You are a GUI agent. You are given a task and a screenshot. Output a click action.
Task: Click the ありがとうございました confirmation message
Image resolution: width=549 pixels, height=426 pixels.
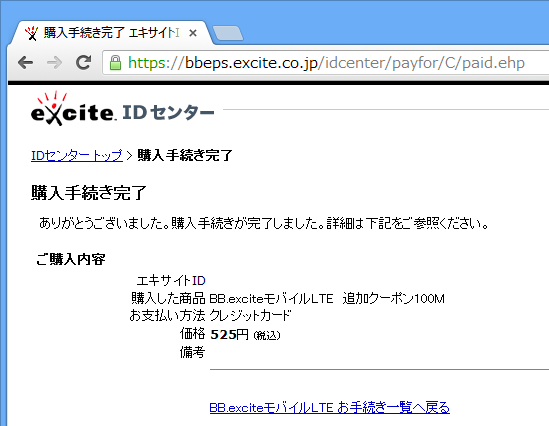click(x=264, y=223)
